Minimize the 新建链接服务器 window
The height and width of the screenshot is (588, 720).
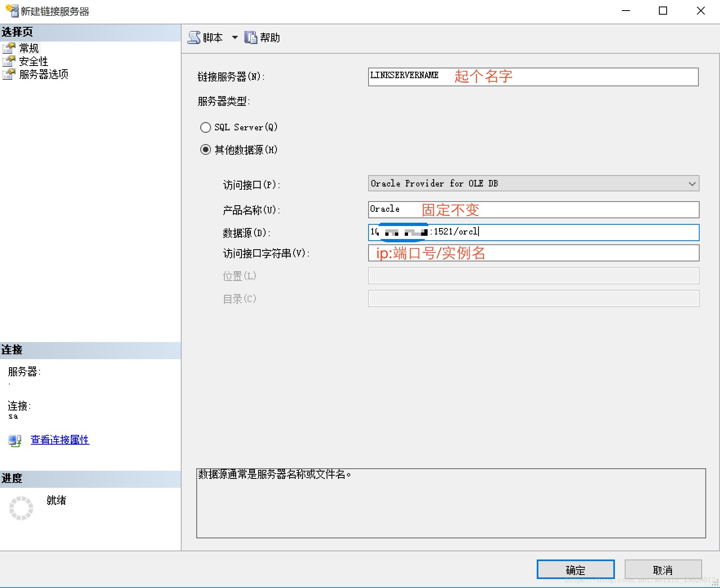[x=626, y=11]
